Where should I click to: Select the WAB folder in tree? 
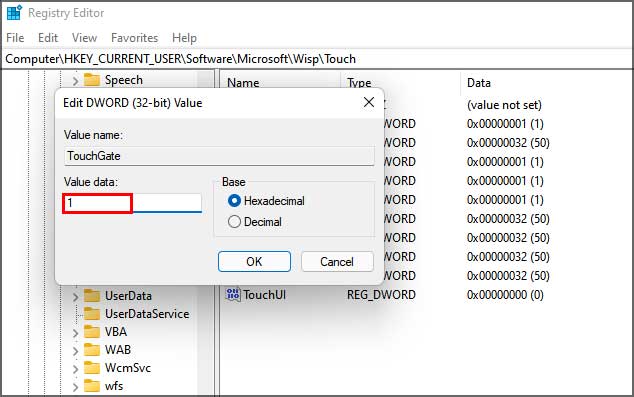coord(118,350)
